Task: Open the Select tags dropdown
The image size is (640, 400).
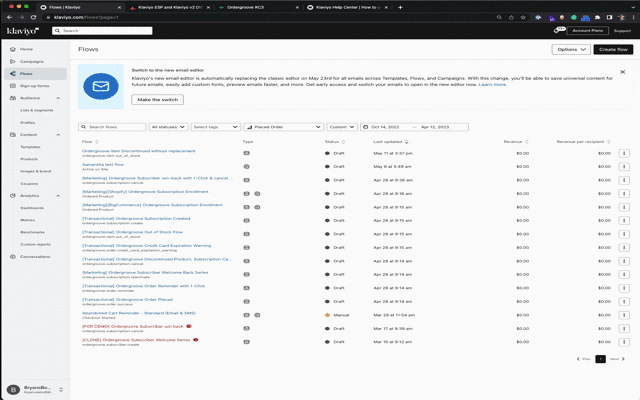Action: pyautogui.click(x=216, y=127)
